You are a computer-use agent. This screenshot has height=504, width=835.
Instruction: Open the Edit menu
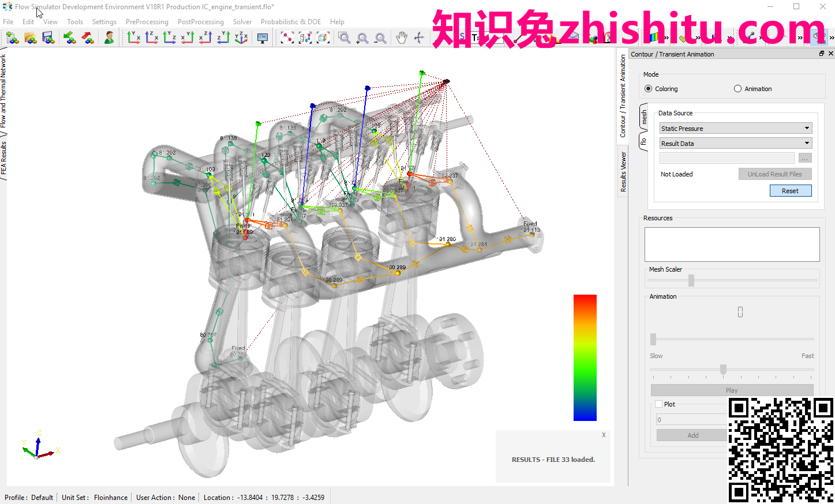coord(28,22)
